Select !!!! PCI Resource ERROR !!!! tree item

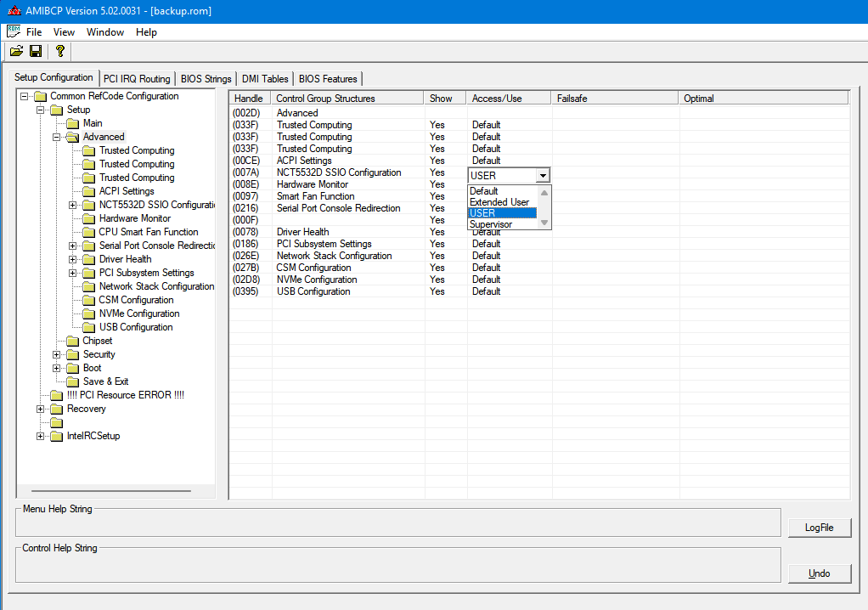tap(126, 395)
